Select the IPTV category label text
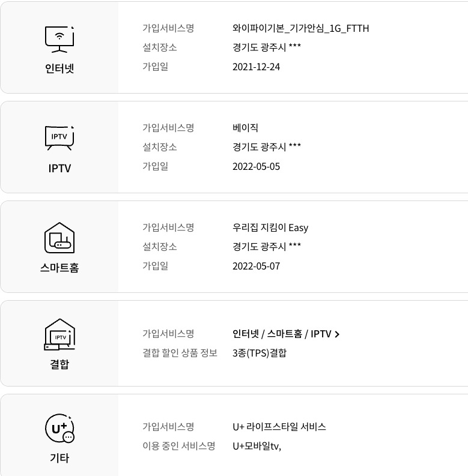 tap(59, 168)
